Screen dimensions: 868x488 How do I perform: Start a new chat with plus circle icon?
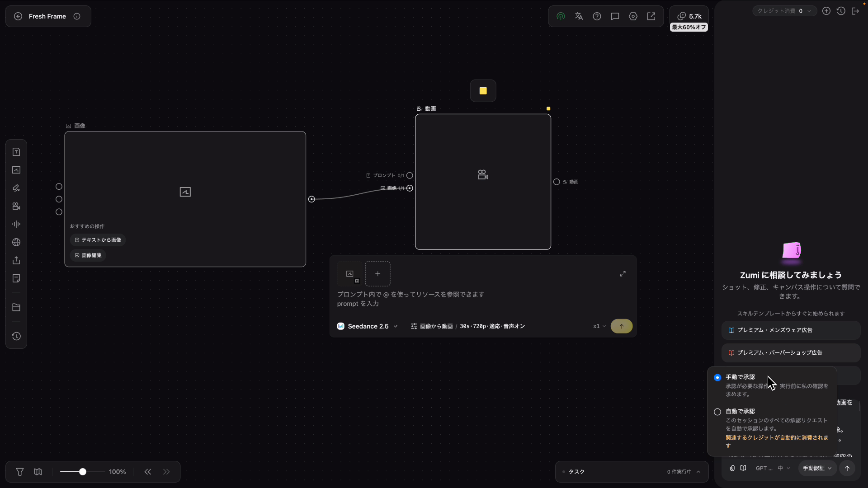826,11
